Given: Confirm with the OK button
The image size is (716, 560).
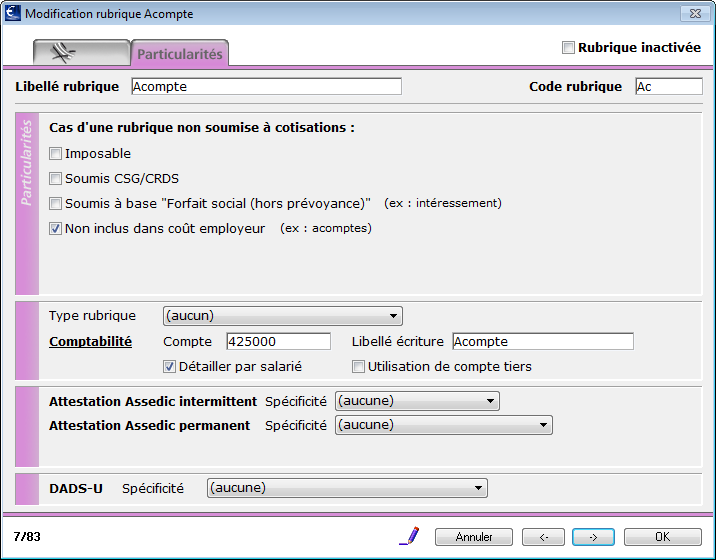Looking at the screenshot, I should [663, 537].
